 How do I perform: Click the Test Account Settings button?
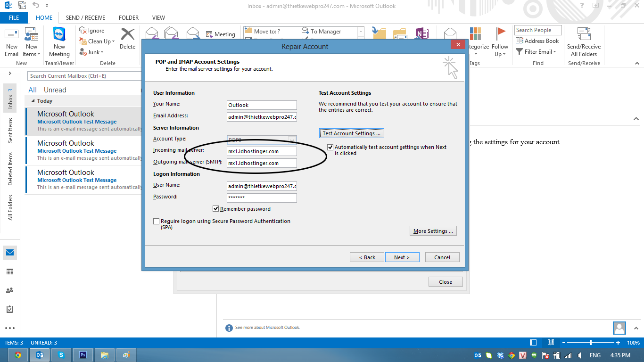(352, 133)
